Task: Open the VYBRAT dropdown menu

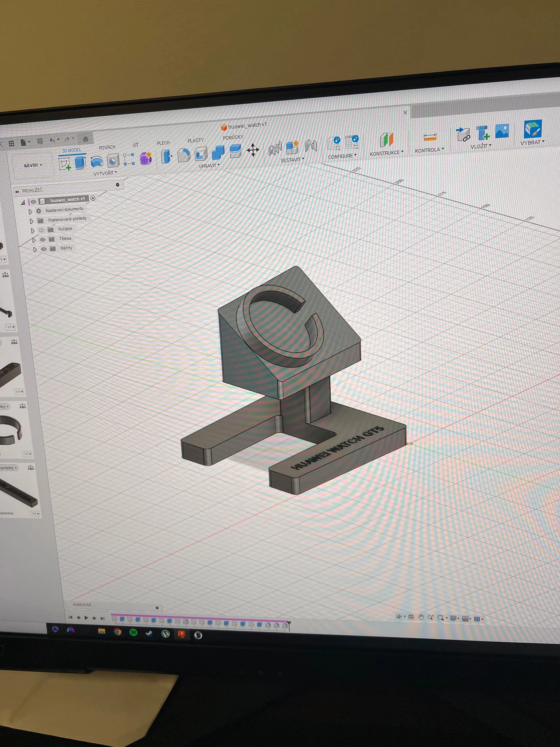Action: coord(532,142)
